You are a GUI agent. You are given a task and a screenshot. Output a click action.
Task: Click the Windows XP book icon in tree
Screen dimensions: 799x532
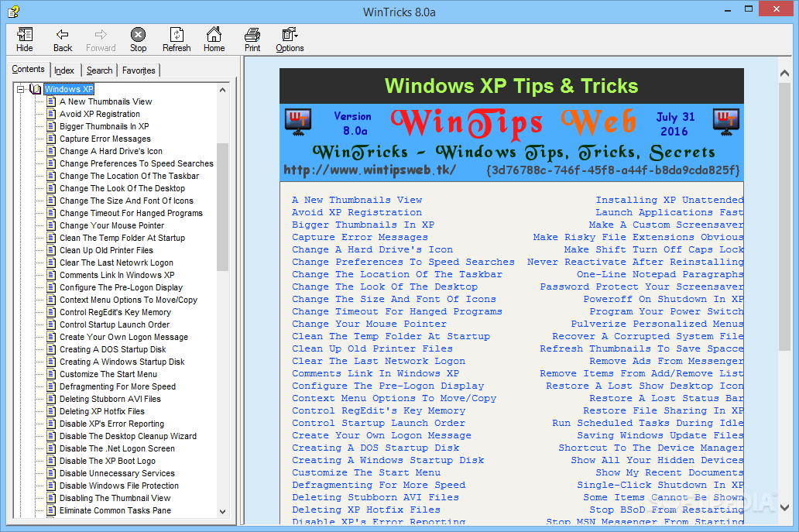[x=35, y=89]
